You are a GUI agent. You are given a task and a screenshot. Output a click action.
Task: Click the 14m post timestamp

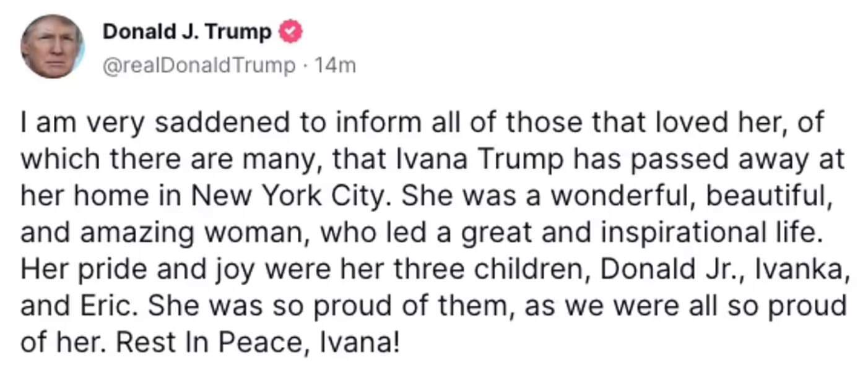coord(336,65)
